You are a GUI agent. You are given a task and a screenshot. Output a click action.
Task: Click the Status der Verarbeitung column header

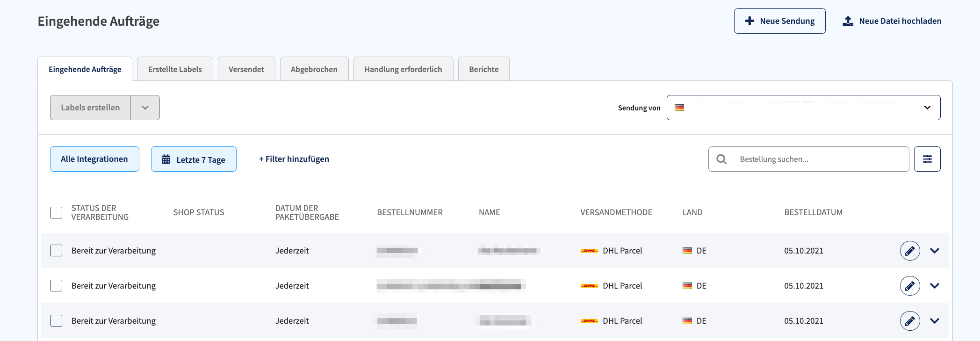pos(100,212)
